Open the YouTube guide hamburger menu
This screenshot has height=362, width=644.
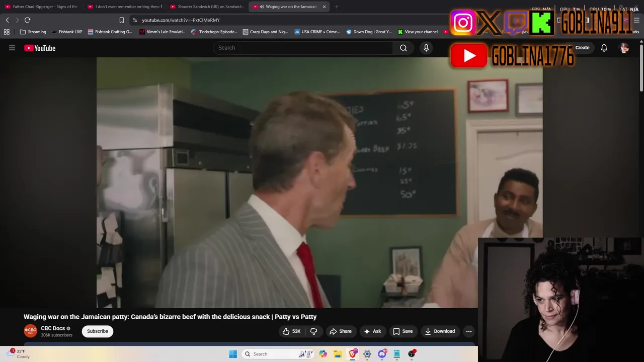(12, 48)
